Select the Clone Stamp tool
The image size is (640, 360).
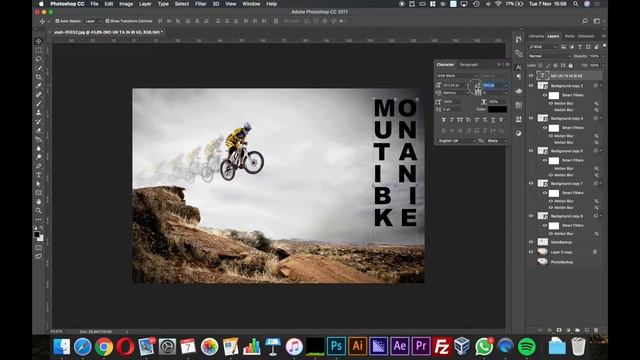39,113
